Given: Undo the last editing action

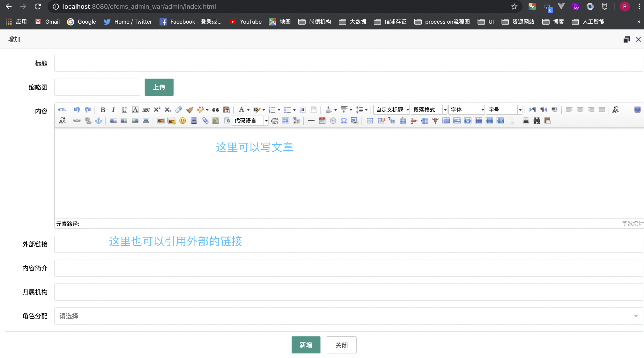Looking at the screenshot, I should pos(77,110).
